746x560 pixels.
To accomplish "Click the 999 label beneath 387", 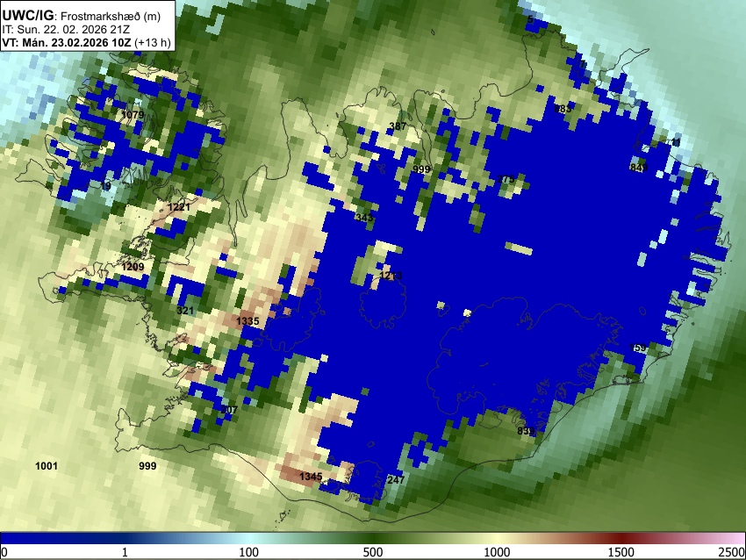I will tap(421, 169).
